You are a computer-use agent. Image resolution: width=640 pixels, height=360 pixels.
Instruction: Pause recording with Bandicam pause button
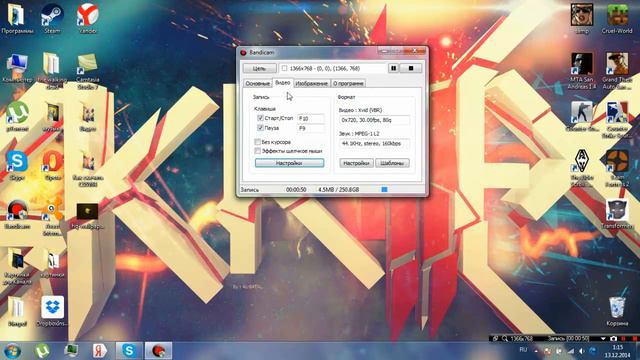[x=393, y=68]
